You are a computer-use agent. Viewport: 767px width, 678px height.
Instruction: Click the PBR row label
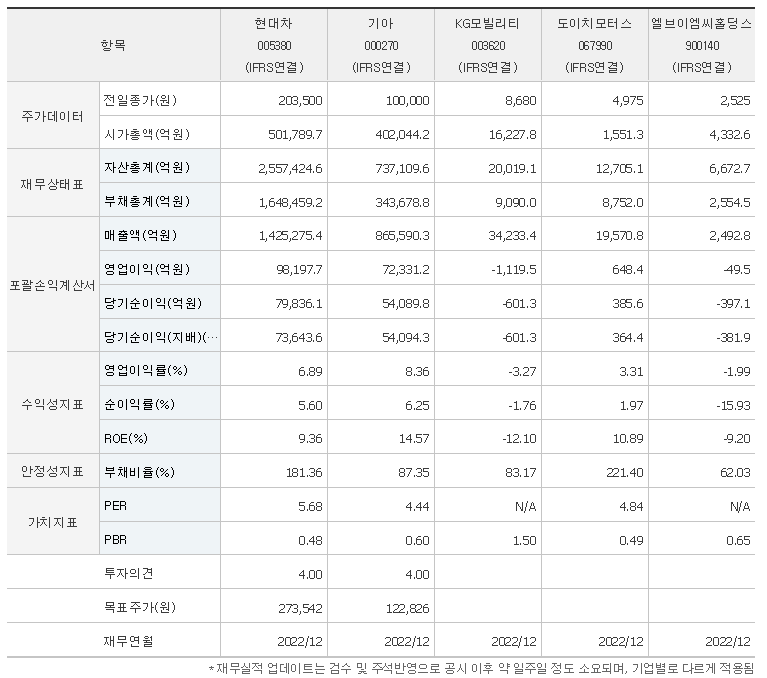(x=115, y=540)
